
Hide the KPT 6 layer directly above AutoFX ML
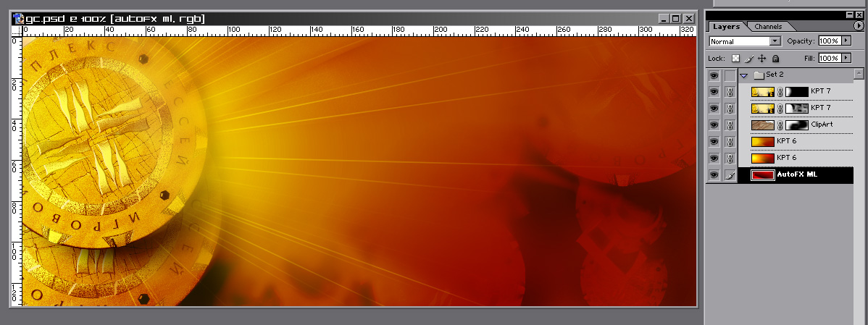click(x=714, y=159)
